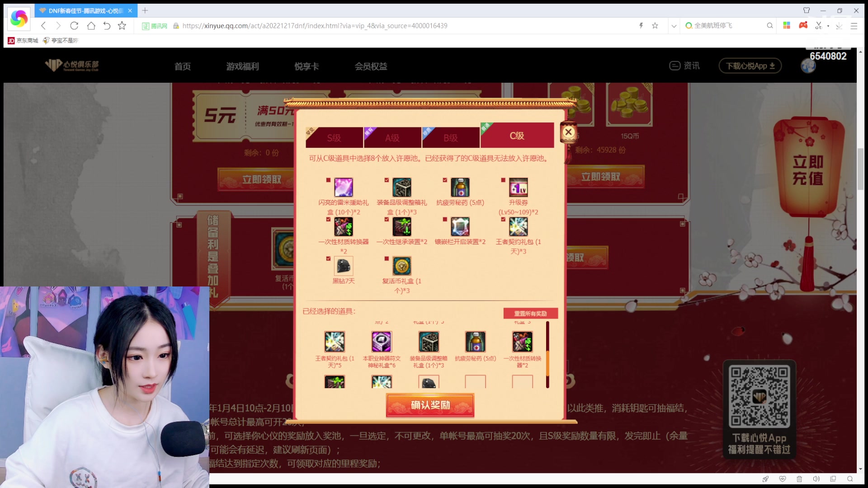Uncheck 抗疲劳秘药 (5点) checkbox
868x488 pixels.
point(445,180)
